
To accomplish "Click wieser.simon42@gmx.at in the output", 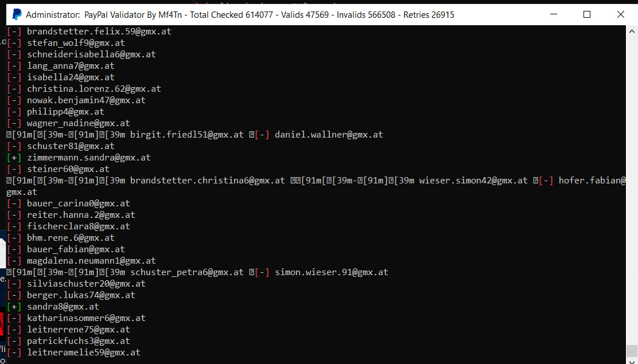I will pos(473,180).
